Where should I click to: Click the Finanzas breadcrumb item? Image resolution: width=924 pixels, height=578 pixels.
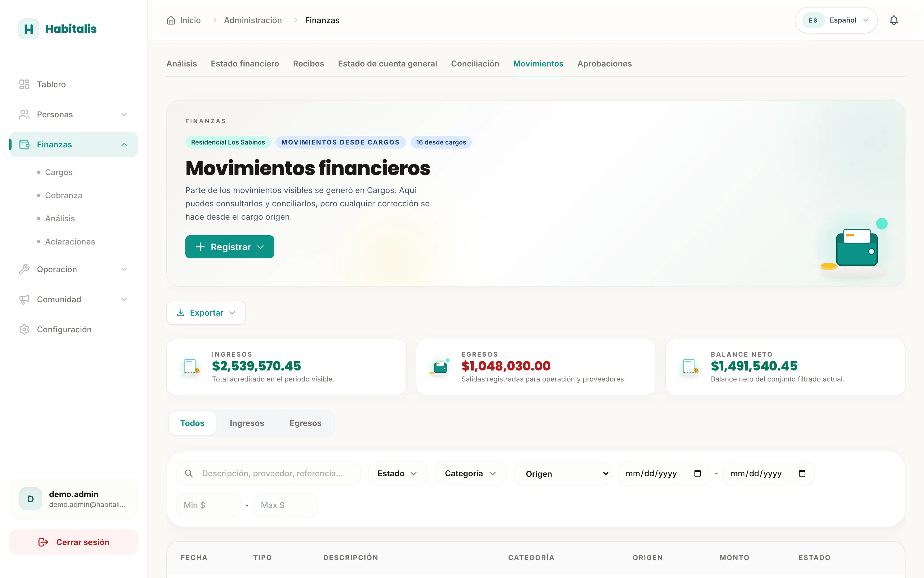pos(322,20)
